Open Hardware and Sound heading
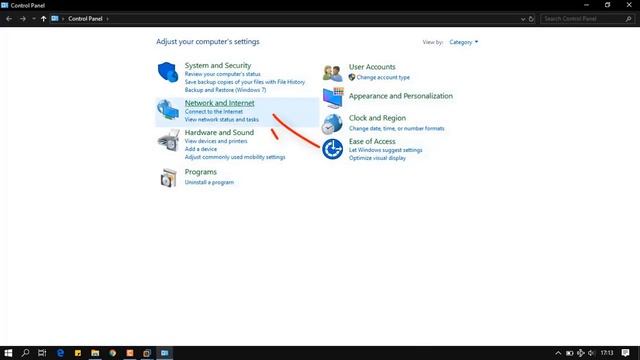Screen dimensions: 640x360 [219, 132]
